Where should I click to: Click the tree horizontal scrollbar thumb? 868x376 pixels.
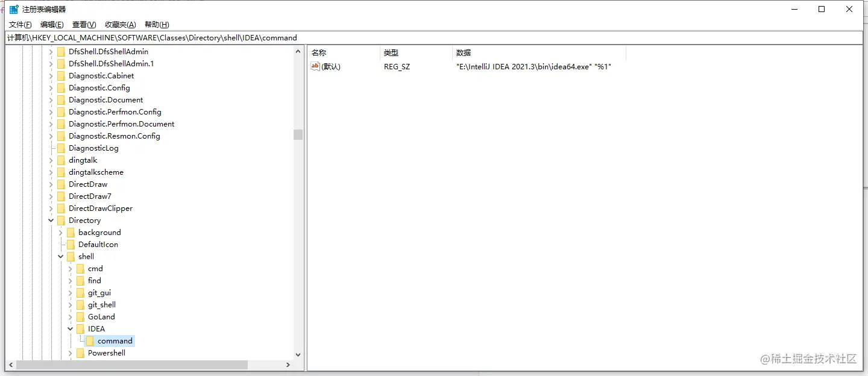[x=132, y=365]
